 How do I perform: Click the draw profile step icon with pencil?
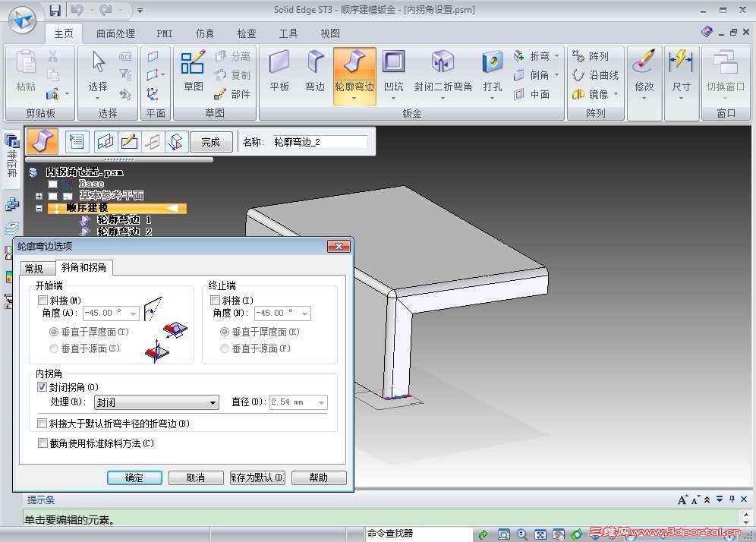129,142
